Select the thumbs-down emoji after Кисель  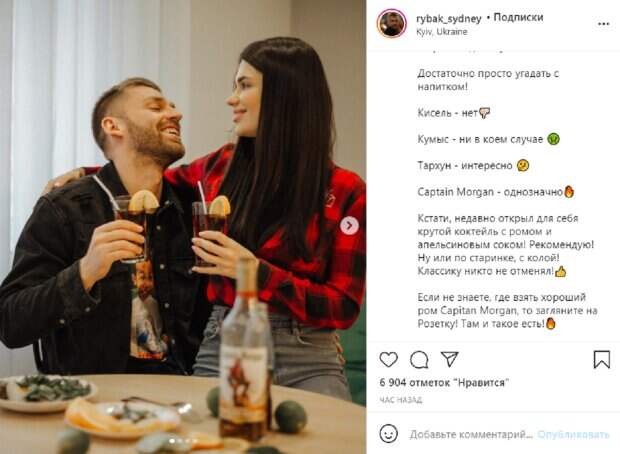pos(485,114)
